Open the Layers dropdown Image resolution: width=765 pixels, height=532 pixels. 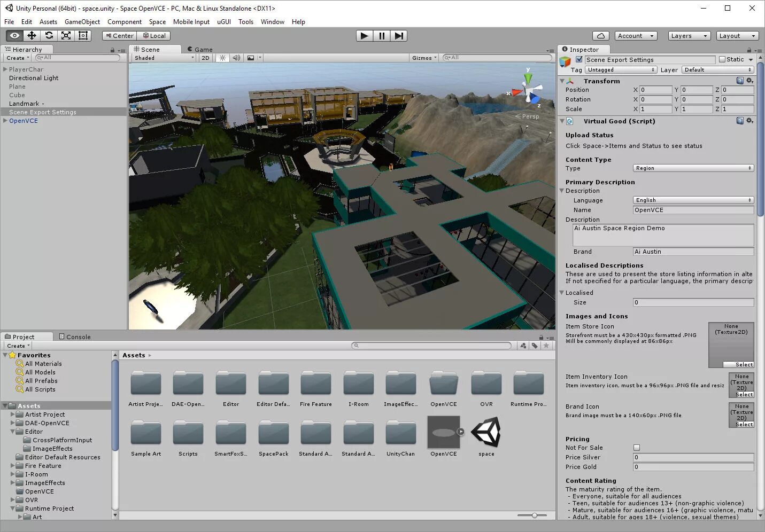pyautogui.click(x=689, y=36)
